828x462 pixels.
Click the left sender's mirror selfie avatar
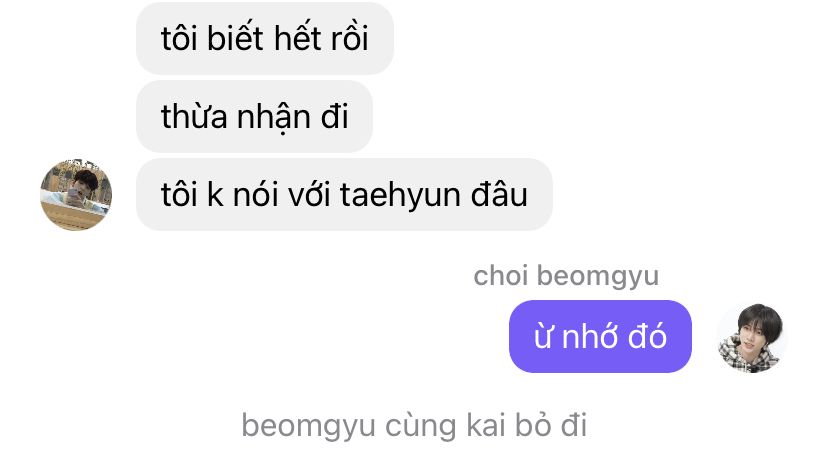[x=76, y=195]
